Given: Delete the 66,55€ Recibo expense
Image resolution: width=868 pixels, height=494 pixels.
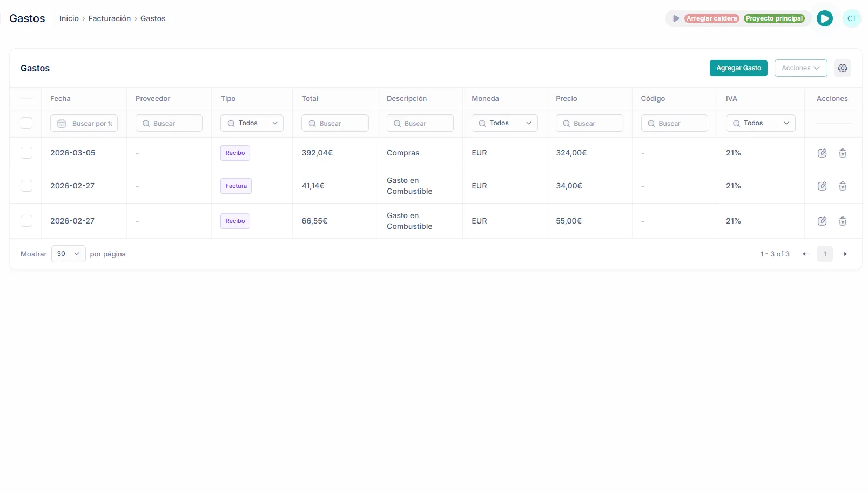Looking at the screenshot, I should [x=842, y=221].
